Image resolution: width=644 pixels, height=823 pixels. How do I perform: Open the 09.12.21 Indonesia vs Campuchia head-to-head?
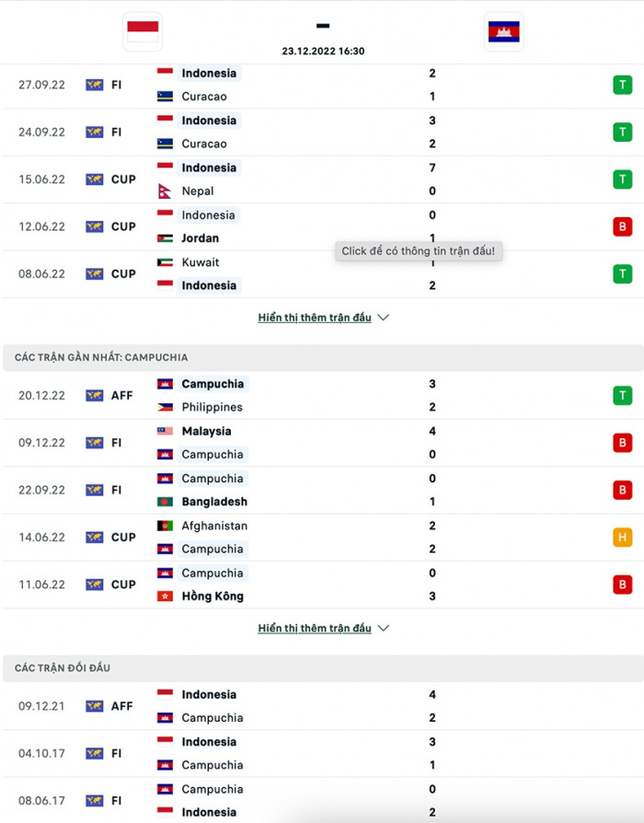(322, 706)
